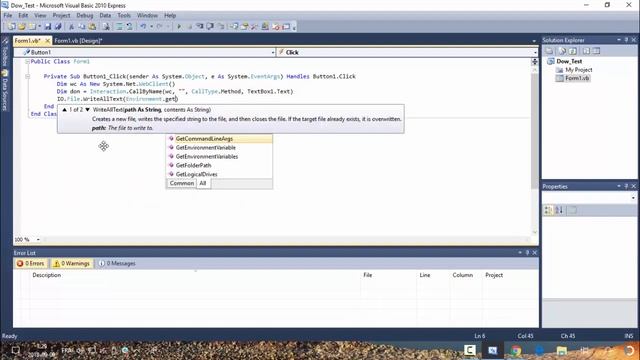
Task: Click the Save All toolbar icon
Action: [x=58, y=27]
